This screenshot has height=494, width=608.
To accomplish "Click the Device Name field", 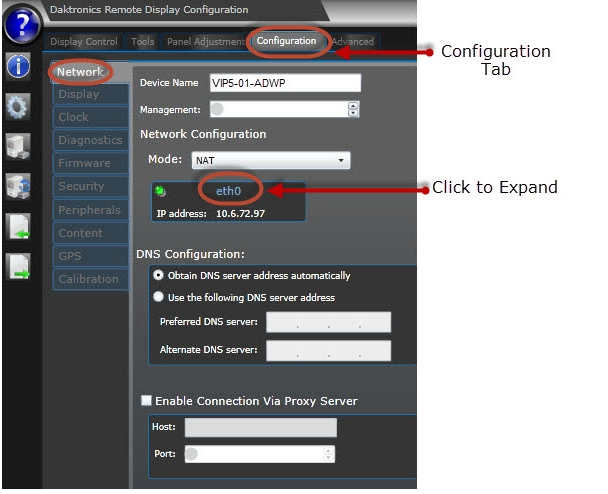I will [285, 83].
